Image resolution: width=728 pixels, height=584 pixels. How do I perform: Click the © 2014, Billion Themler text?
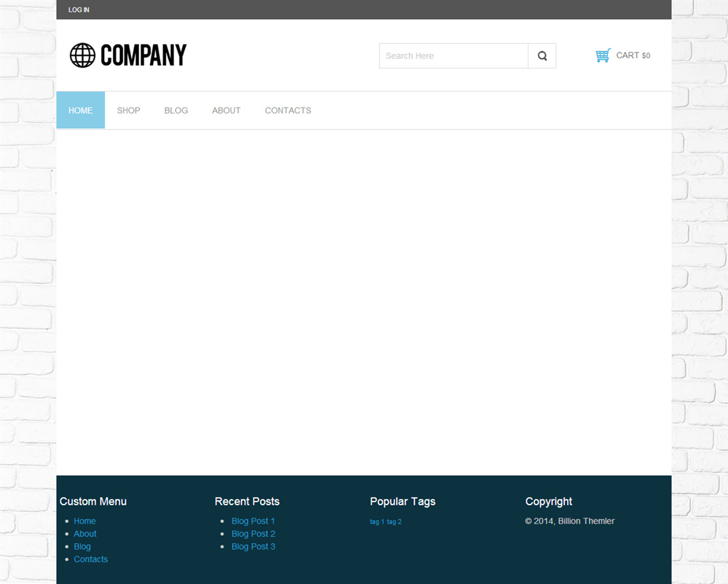pos(570,521)
